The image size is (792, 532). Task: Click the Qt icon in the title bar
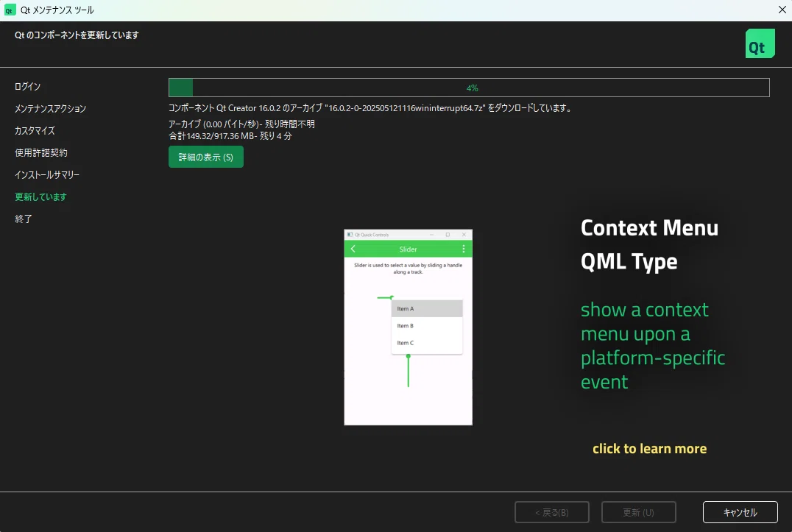coord(10,10)
